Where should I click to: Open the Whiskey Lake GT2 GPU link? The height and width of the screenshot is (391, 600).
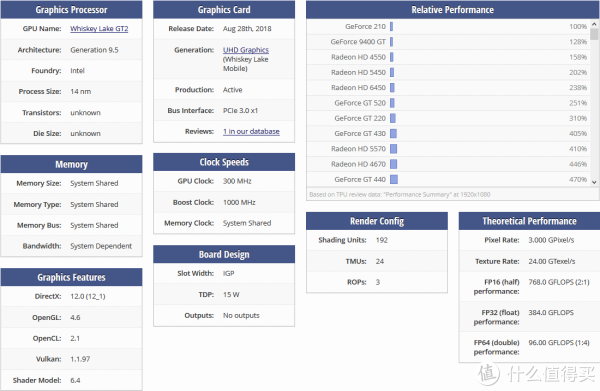click(99, 29)
